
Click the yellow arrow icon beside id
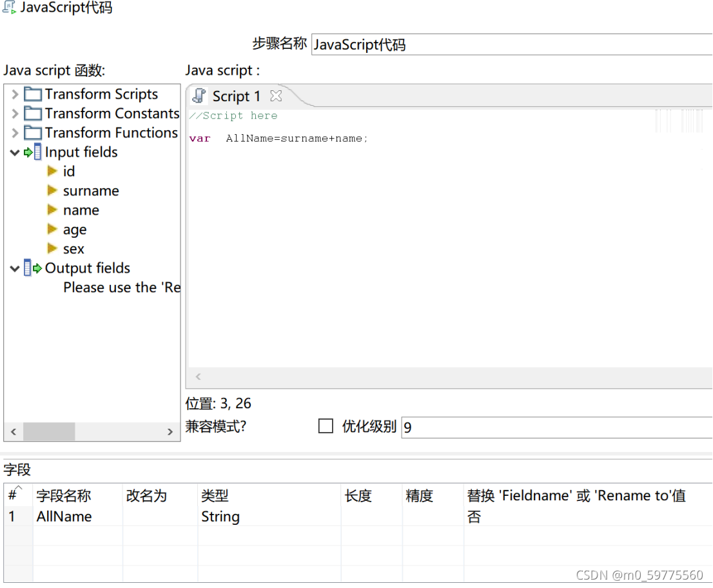52,171
